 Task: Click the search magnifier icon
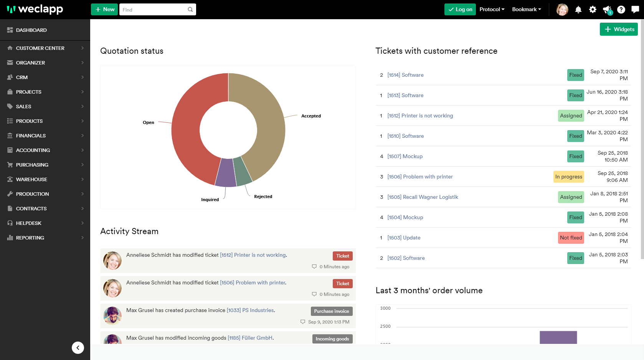(190, 10)
